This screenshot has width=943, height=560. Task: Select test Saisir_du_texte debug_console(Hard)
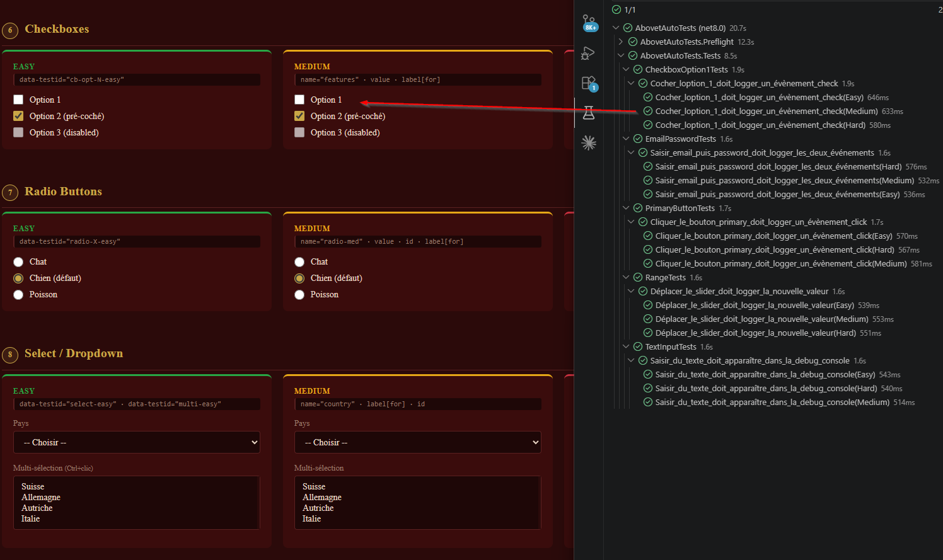[766, 388]
